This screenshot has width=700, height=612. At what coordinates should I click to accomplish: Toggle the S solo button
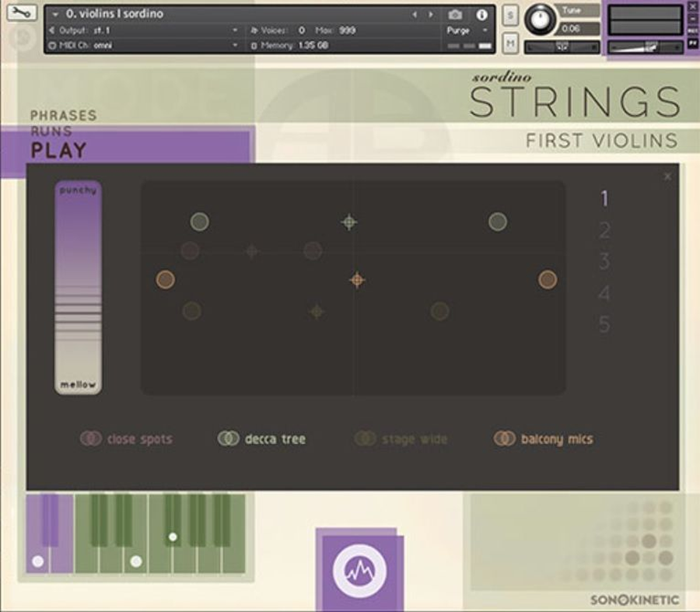(x=510, y=16)
